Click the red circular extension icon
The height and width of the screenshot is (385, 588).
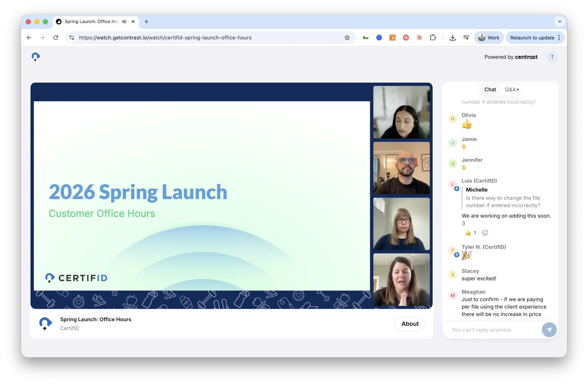(406, 38)
